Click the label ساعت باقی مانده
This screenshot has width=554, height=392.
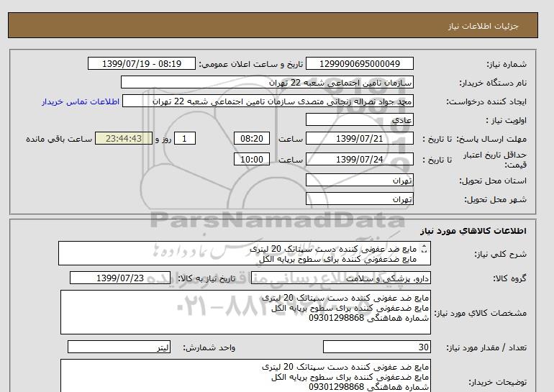point(59,139)
